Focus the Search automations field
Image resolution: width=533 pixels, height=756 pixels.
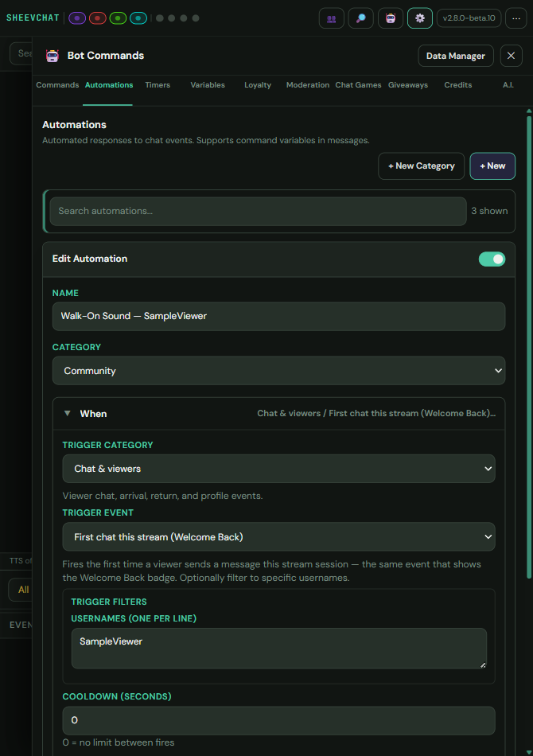(x=259, y=211)
